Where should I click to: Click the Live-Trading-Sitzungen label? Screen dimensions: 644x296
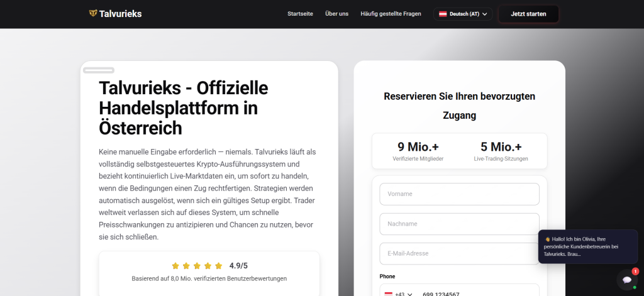point(501,158)
